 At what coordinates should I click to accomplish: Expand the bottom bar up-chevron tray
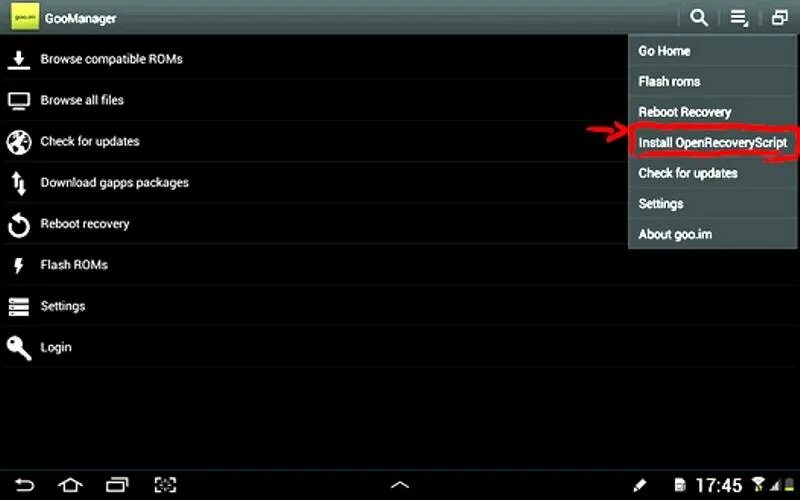[x=400, y=485]
